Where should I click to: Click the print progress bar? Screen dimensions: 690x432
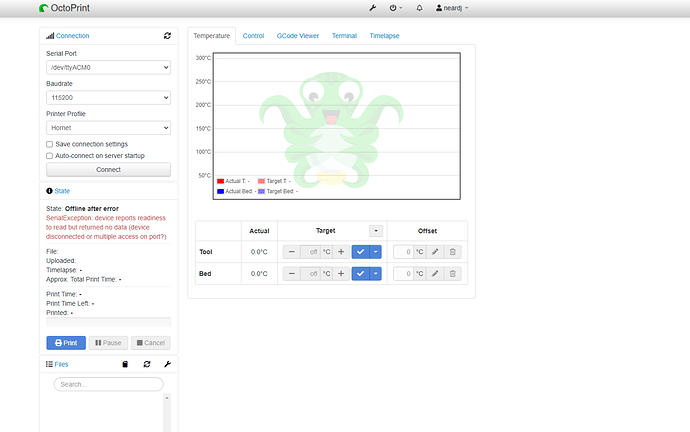pos(108,322)
